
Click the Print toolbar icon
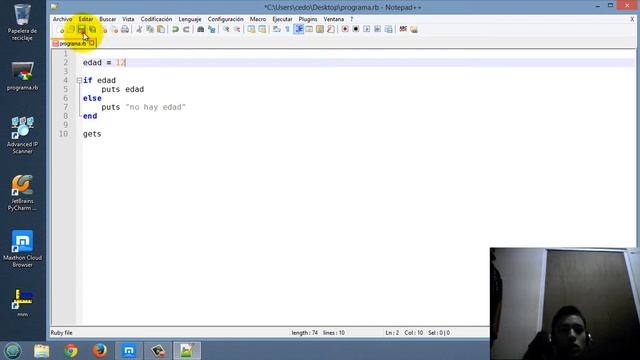point(125,29)
